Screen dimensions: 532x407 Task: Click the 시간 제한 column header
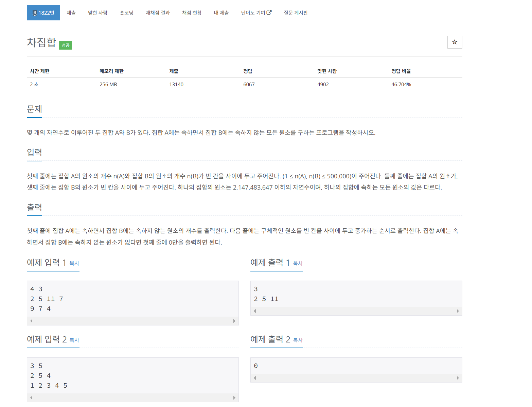tap(39, 71)
